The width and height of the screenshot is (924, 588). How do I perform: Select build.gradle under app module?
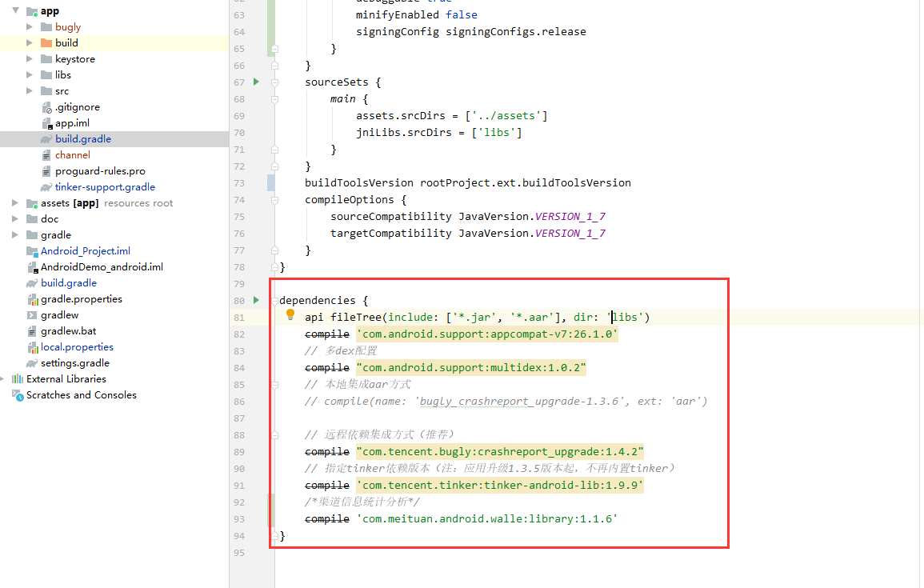[83, 138]
